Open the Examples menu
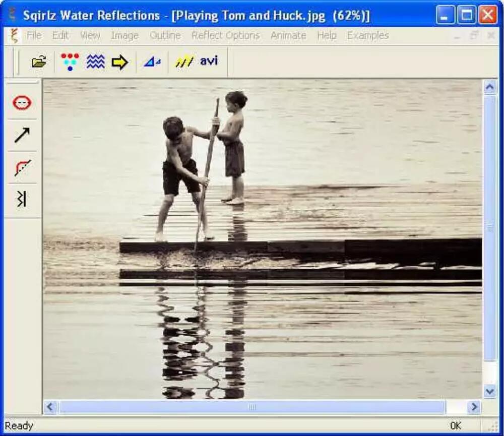504x436 pixels. pyautogui.click(x=368, y=36)
